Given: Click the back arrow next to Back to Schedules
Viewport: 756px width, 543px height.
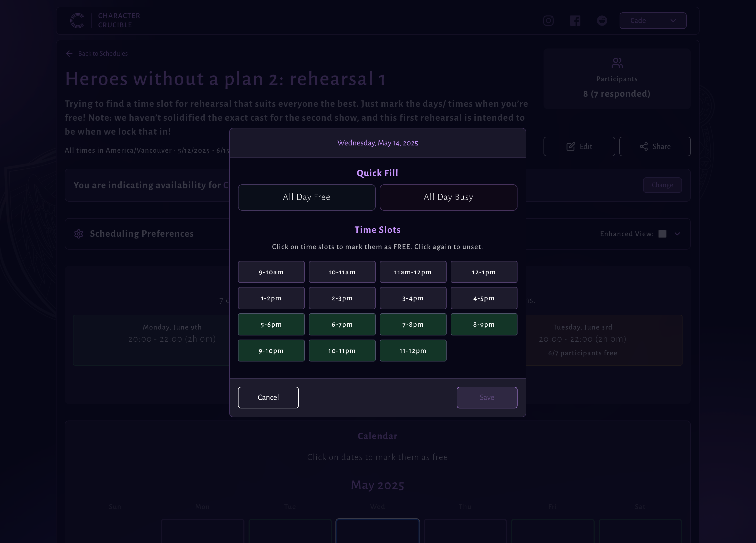Looking at the screenshot, I should [69, 53].
